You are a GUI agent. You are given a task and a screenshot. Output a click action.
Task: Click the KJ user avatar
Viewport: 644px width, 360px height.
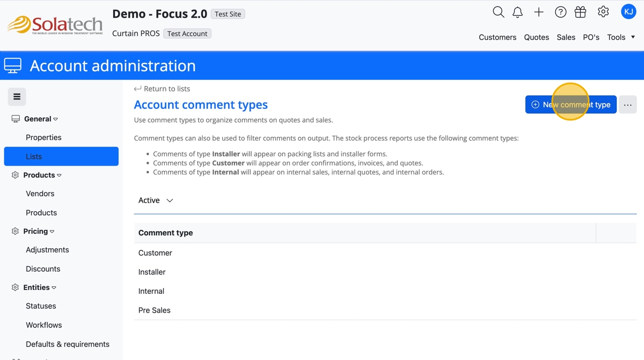click(628, 12)
